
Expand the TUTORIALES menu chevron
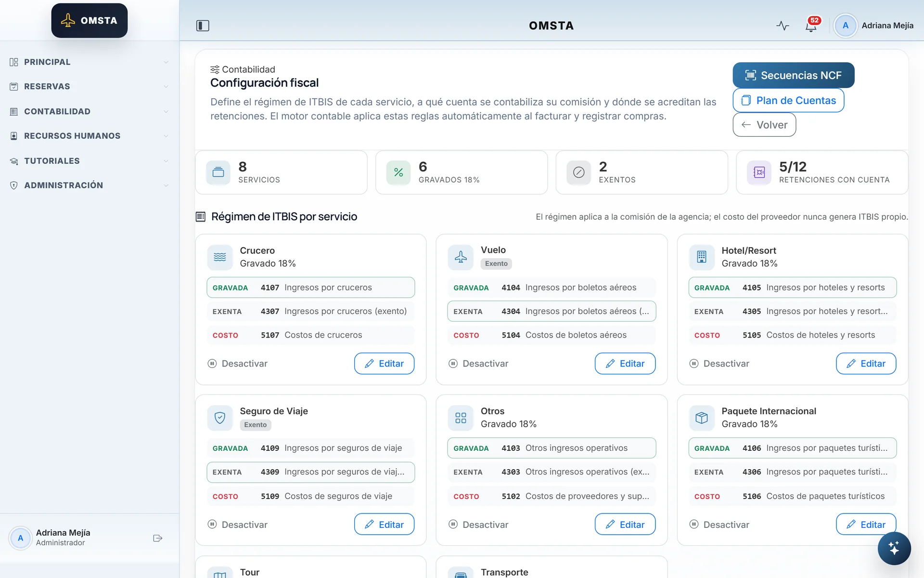166,161
